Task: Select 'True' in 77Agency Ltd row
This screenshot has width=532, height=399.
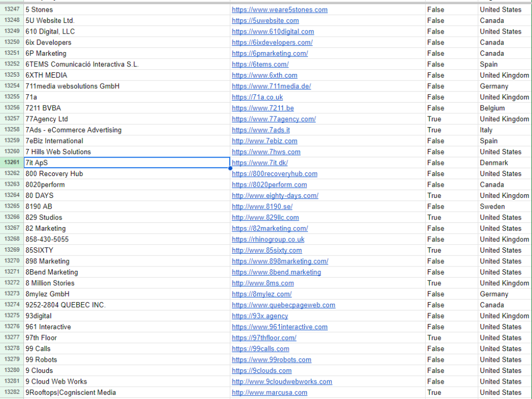Action: click(452, 119)
